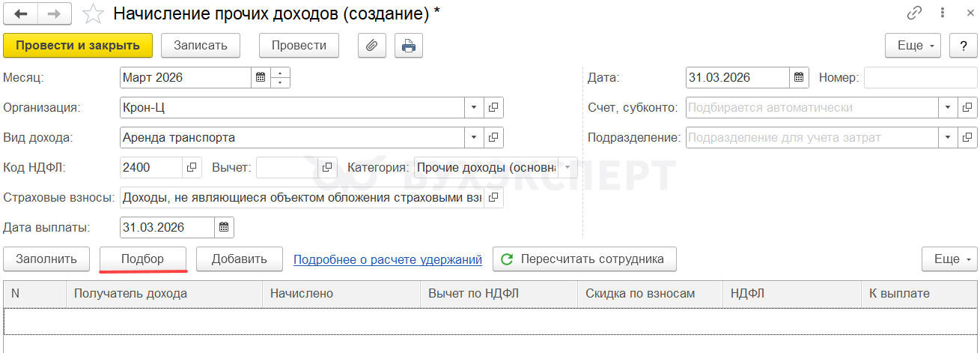This screenshot has width=980, height=353.
Task: Click the copy link icon in header
Action: click(x=914, y=13)
